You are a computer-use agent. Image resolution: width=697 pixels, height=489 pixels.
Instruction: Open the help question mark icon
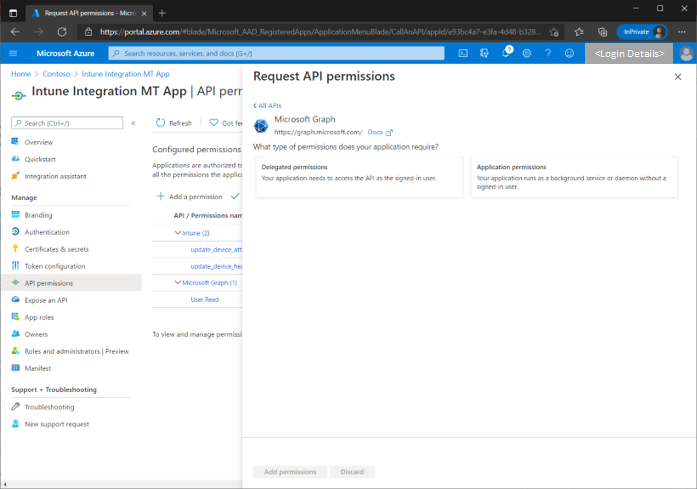(x=548, y=53)
